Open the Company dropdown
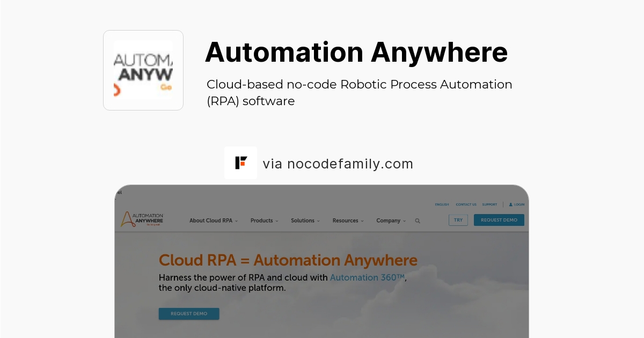The width and height of the screenshot is (644, 338). [x=390, y=221]
